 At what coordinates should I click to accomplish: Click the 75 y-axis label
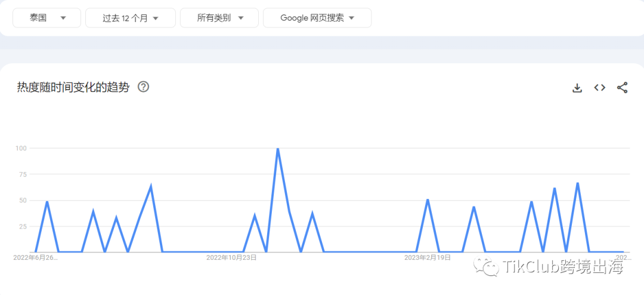[x=23, y=174]
